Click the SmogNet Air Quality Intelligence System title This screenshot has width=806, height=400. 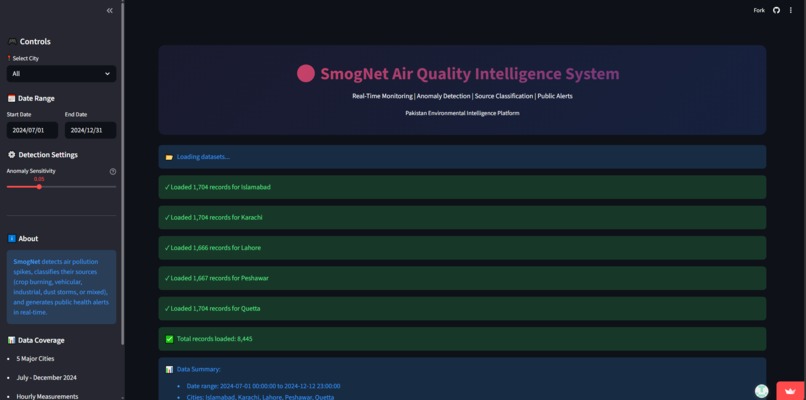[x=470, y=74]
